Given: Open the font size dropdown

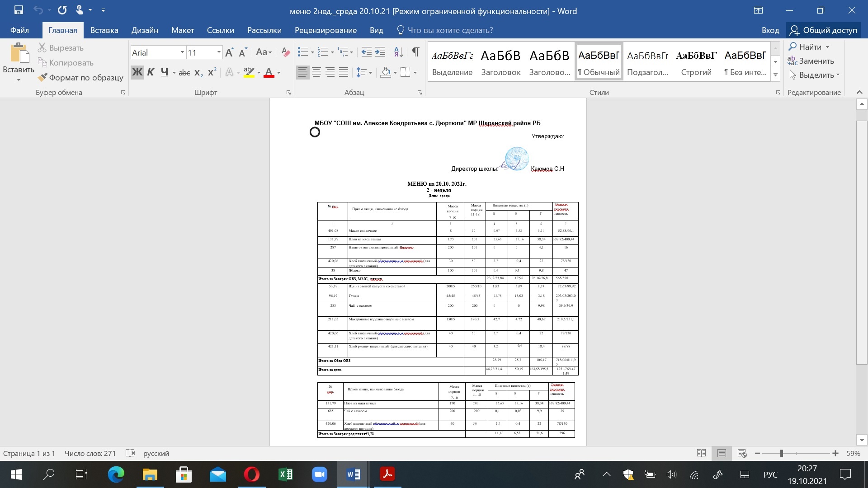Looking at the screenshot, I should 219,52.
